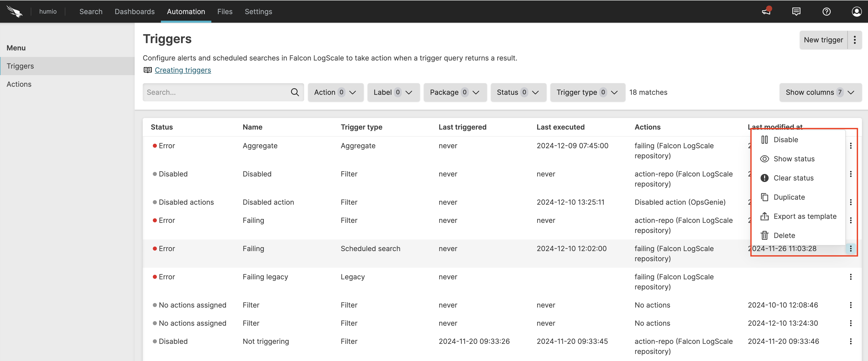The height and width of the screenshot is (361, 868).
Task: Click the CrowdStrike falcon logo
Action: tap(14, 11)
